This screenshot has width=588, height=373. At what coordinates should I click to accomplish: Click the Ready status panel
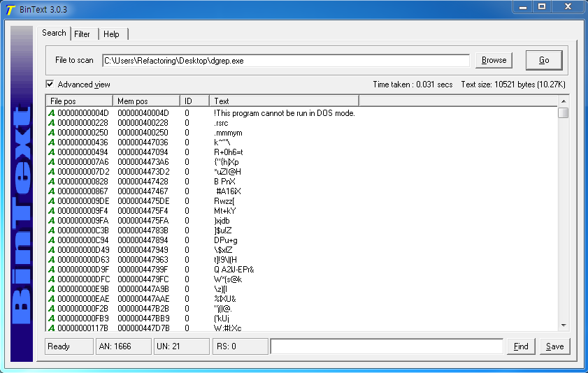pos(69,346)
